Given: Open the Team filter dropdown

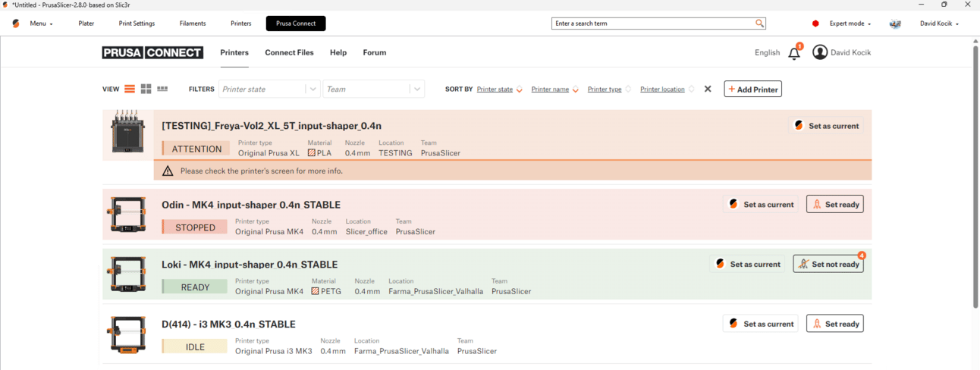Looking at the screenshot, I should click(x=373, y=89).
